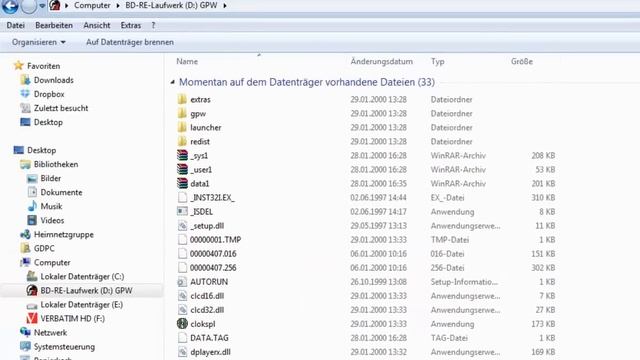Select Lokaler Datenträger (E:)

82,304
